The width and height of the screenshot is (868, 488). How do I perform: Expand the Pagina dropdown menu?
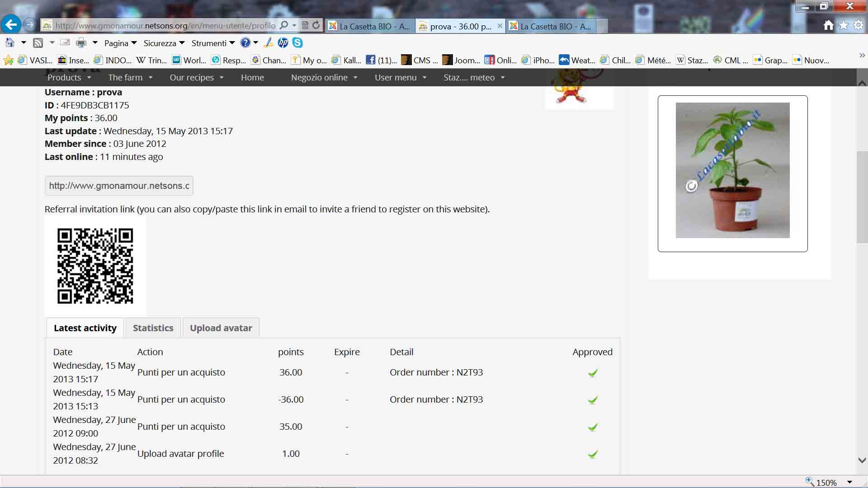tap(120, 43)
